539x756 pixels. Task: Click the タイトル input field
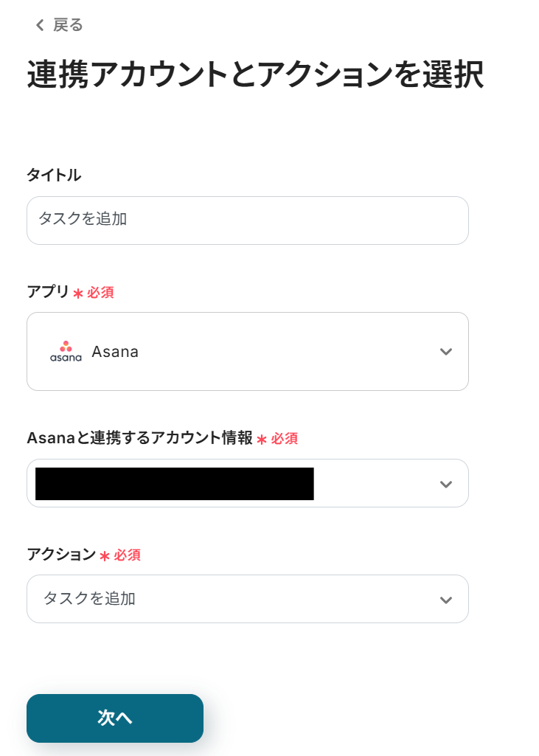click(248, 221)
